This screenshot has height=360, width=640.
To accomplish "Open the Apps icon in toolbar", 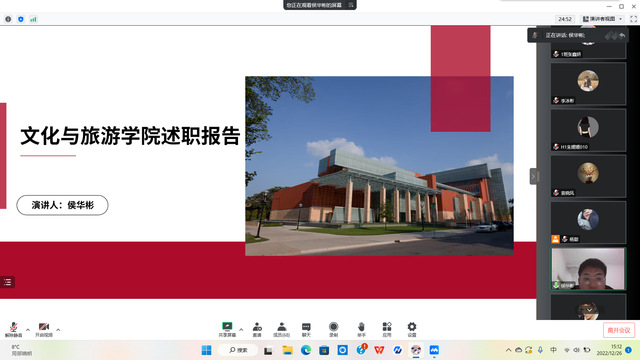I will 387,329.
